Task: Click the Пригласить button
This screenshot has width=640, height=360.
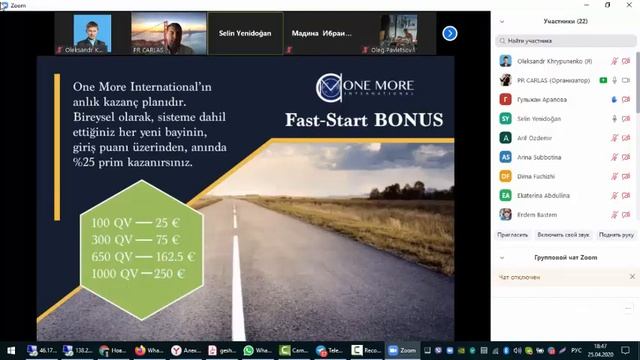Action: click(x=513, y=235)
